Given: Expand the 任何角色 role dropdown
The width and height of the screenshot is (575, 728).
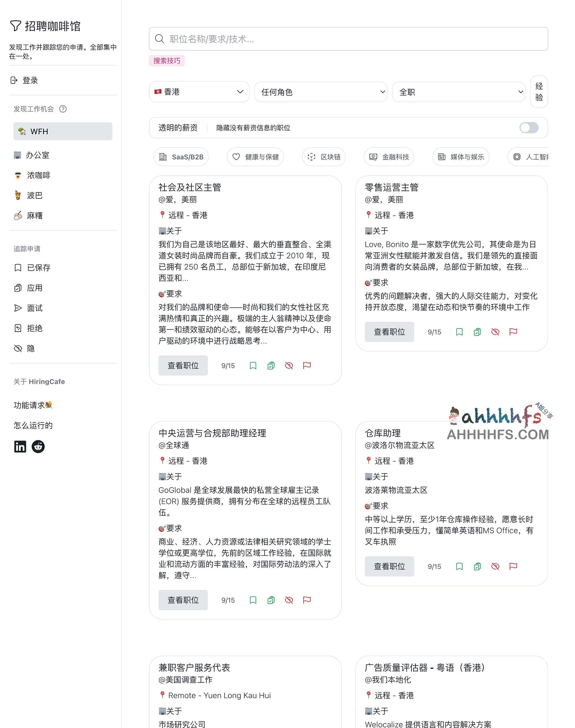Looking at the screenshot, I should pos(320,92).
